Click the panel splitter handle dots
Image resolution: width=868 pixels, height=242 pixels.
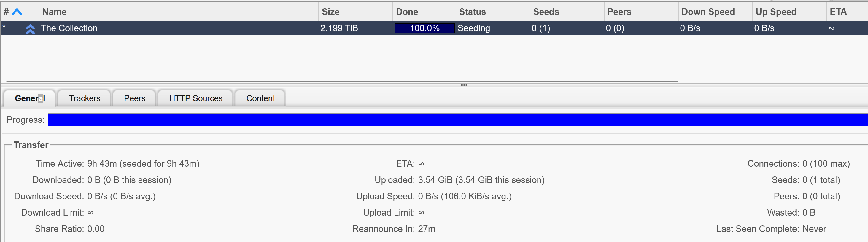464,85
